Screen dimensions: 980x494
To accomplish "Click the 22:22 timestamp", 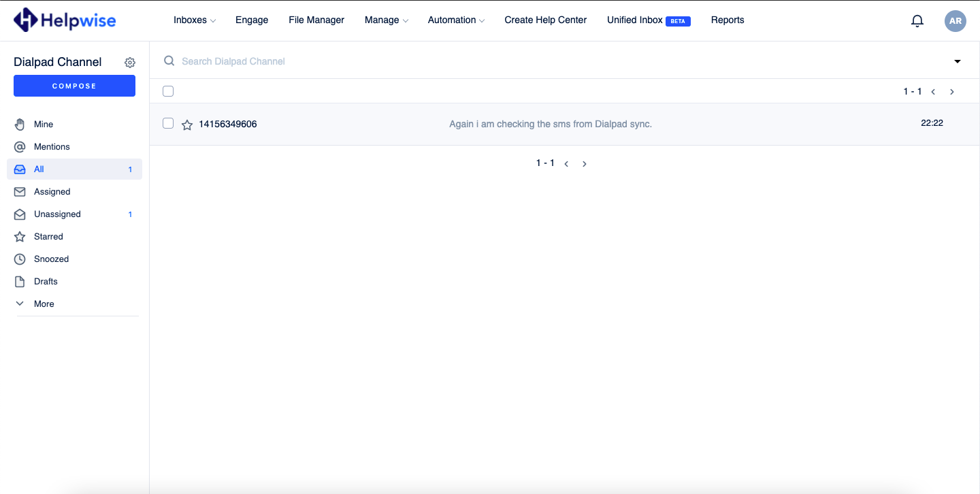I will pyautogui.click(x=932, y=123).
